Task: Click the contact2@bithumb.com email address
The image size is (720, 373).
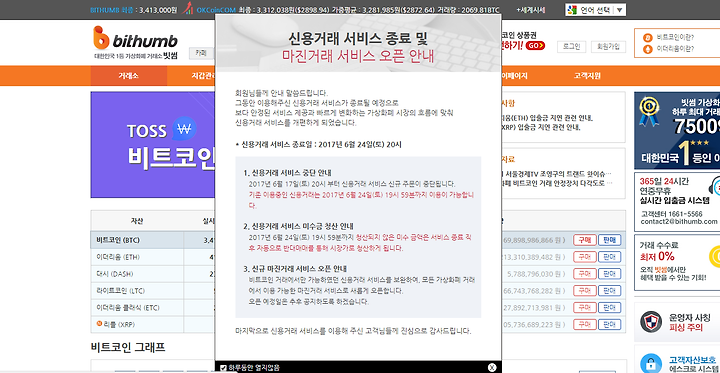Action: tap(679, 221)
